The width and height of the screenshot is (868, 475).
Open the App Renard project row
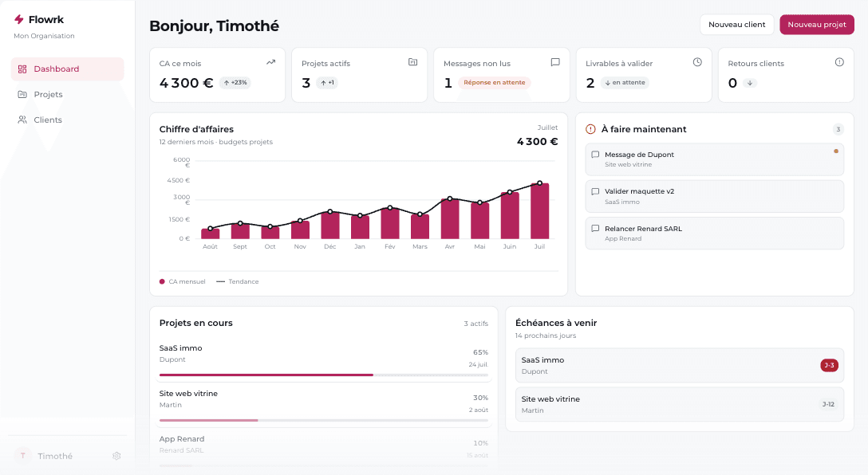(x=324, y=450)
